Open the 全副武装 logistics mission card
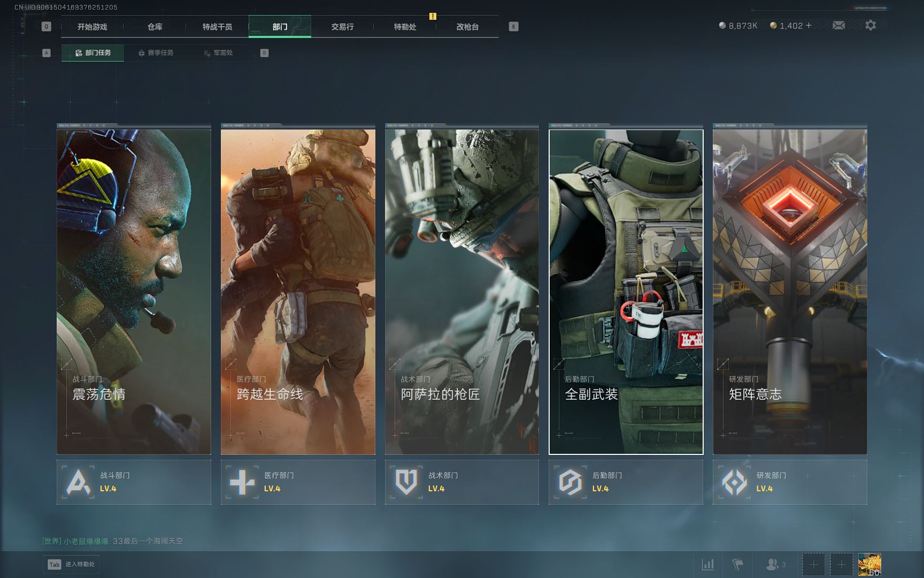This screenshot has width=924, height=578. click(x=626, y=292)
